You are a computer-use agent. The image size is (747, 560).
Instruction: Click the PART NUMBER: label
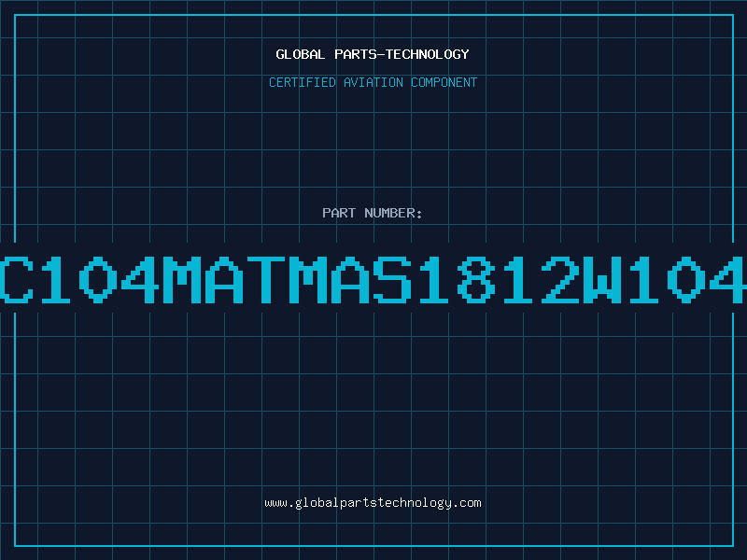coord(373,213)
